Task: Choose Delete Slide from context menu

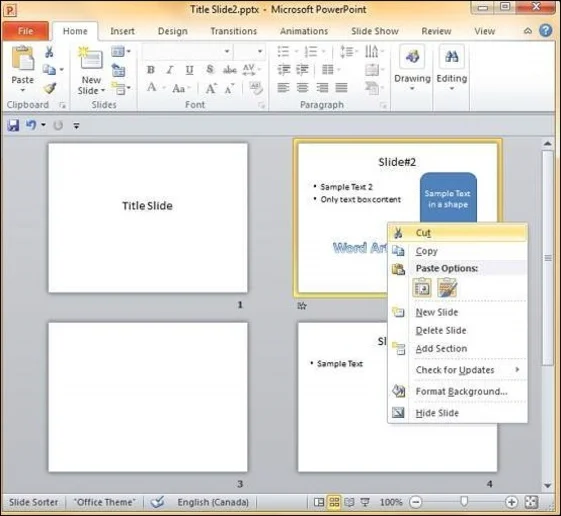Action: click(458, 330)
